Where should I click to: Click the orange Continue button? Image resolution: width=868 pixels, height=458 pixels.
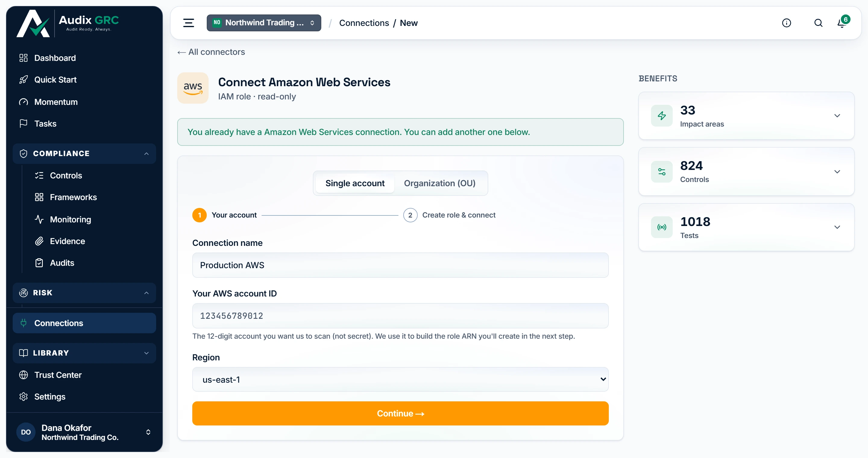[x=400, y=413]
